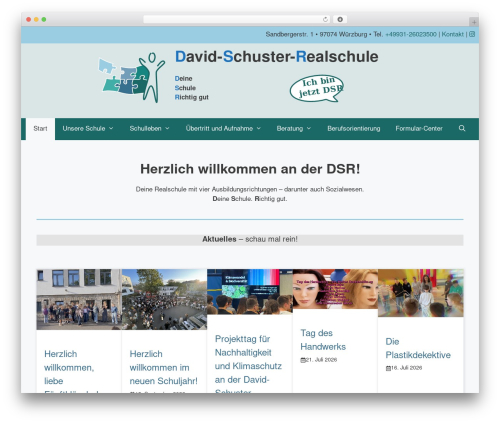500x423 pixels.
Task: Go to Berufsorientierung page
Action: [x=354, y=129]
